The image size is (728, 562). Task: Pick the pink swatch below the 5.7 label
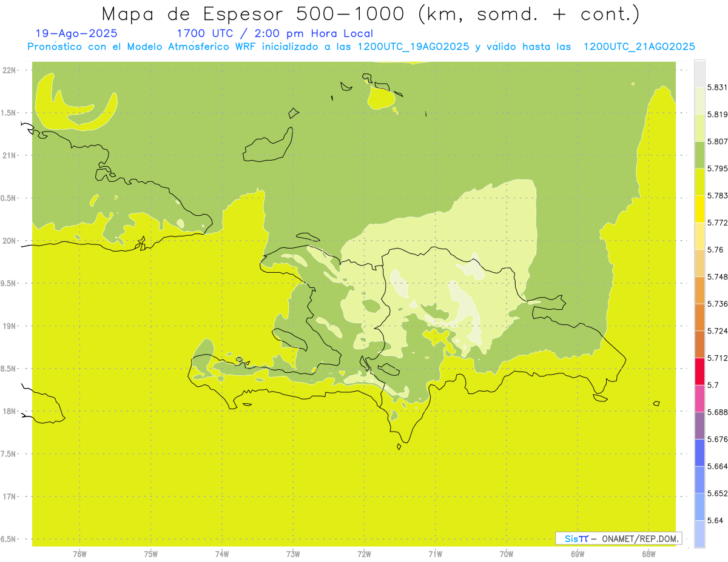click(x=699, y=398)
